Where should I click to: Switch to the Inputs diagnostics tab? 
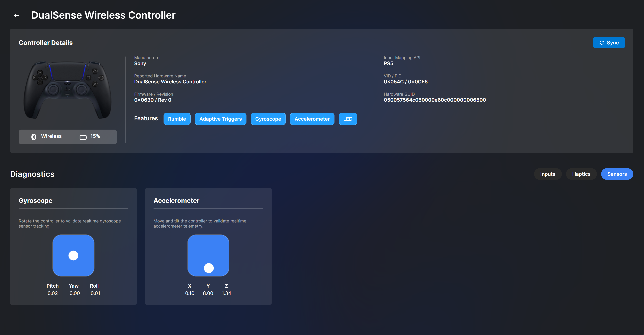click(x=548, y=174)
